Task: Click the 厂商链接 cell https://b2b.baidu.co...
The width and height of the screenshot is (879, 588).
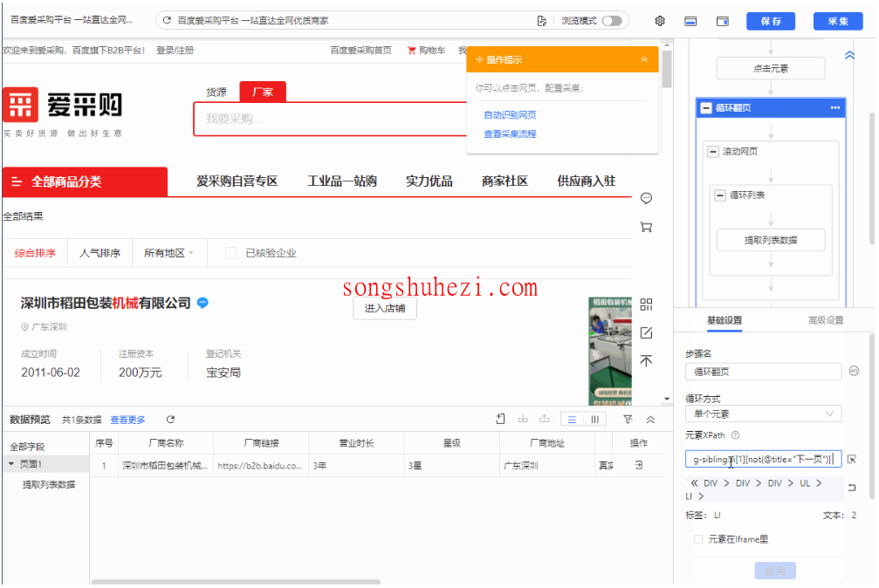Action: (x=261, y=466)
